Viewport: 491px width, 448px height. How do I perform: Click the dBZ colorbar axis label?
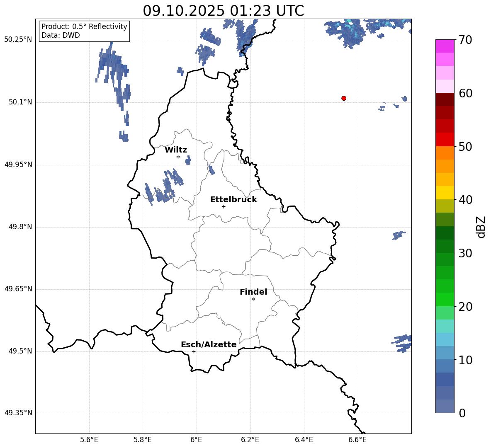[481, 227]
